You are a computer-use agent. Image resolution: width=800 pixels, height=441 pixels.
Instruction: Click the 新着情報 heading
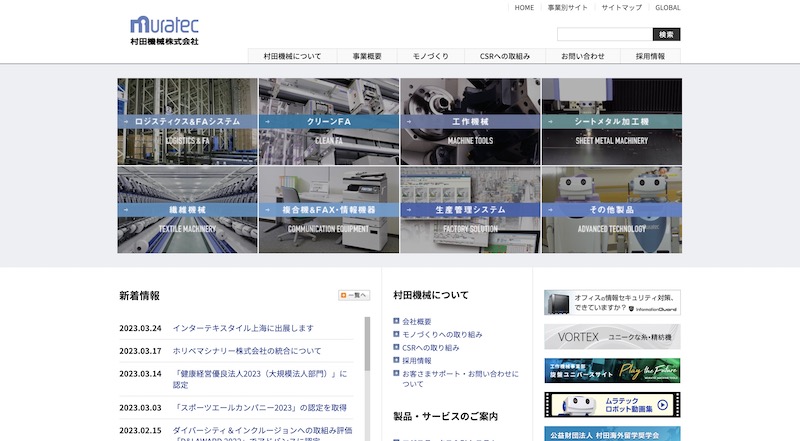pyautogui.click(x=139, y=296)
